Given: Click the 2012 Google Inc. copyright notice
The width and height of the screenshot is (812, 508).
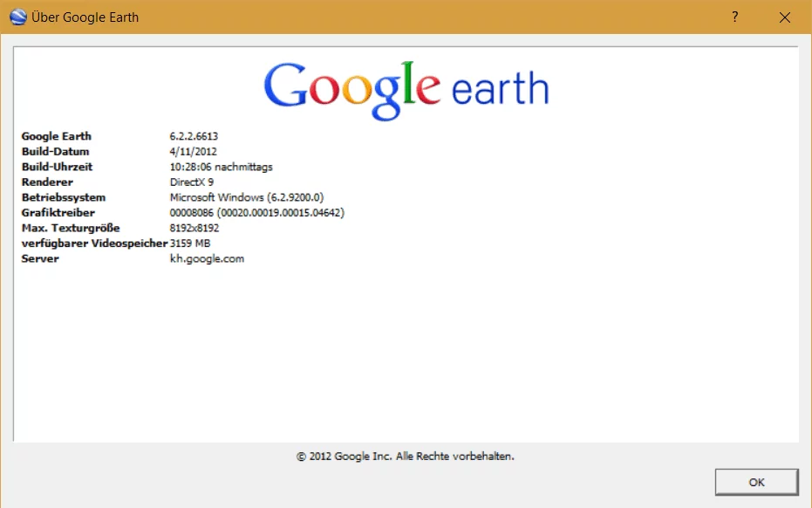Looking at the screenshot, I should tap(406, 457).
